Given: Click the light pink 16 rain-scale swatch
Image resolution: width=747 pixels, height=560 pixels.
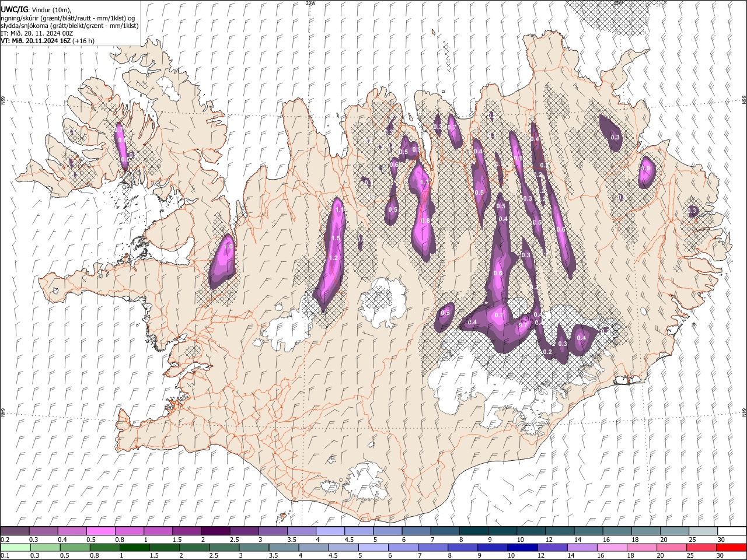Looking at the screenshot, I should click(x=612, y=547).
